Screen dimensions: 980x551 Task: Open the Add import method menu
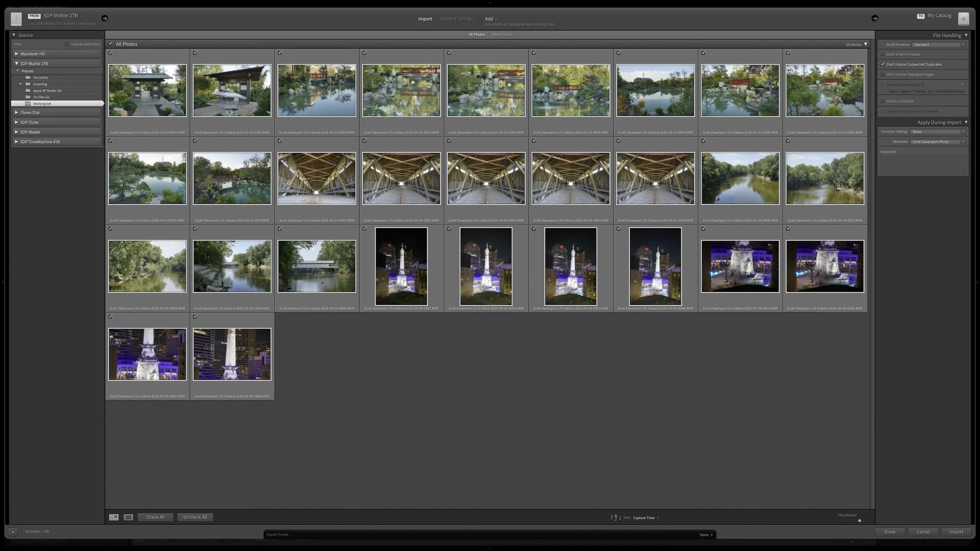491,19
